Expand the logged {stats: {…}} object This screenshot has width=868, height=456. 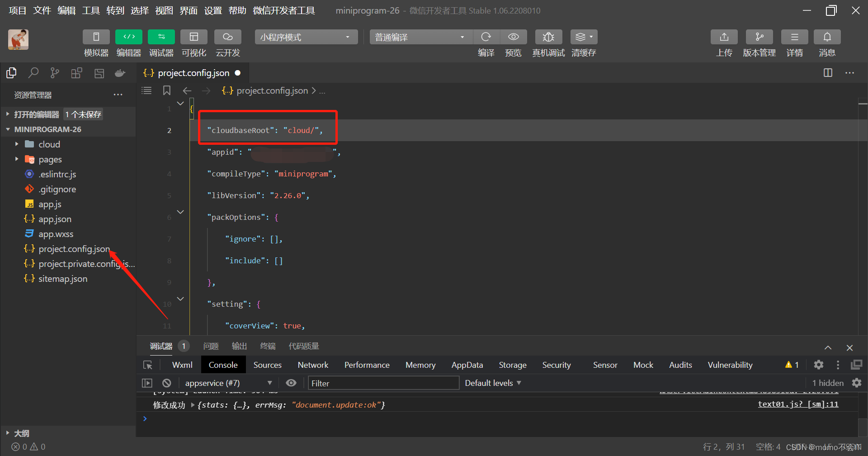tap(193, 405)
